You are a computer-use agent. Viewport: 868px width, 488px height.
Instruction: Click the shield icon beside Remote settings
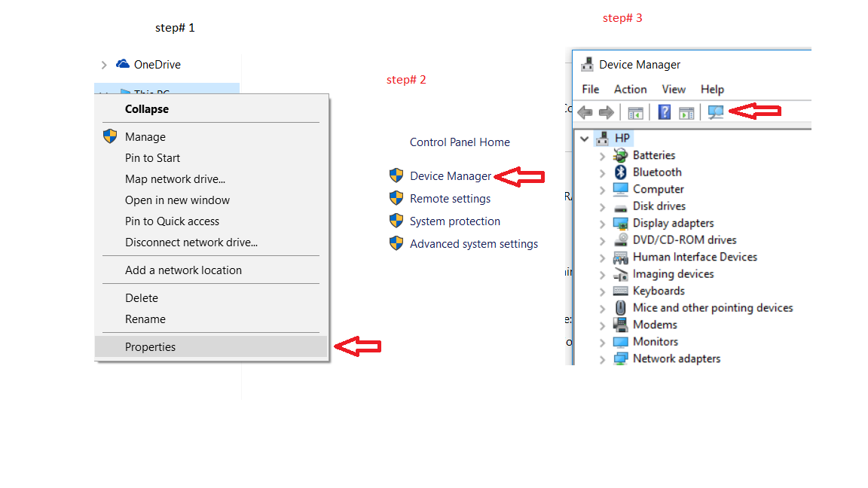click(396, 198)
